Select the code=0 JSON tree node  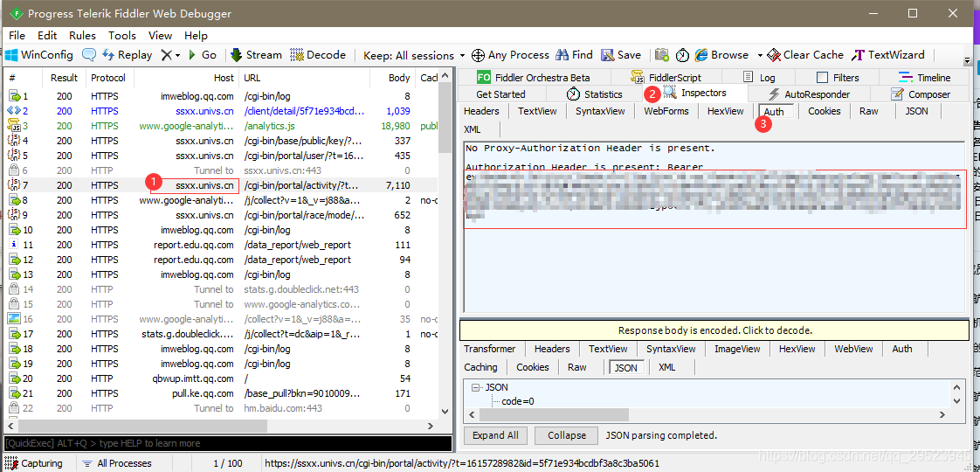tap(517, 401)
